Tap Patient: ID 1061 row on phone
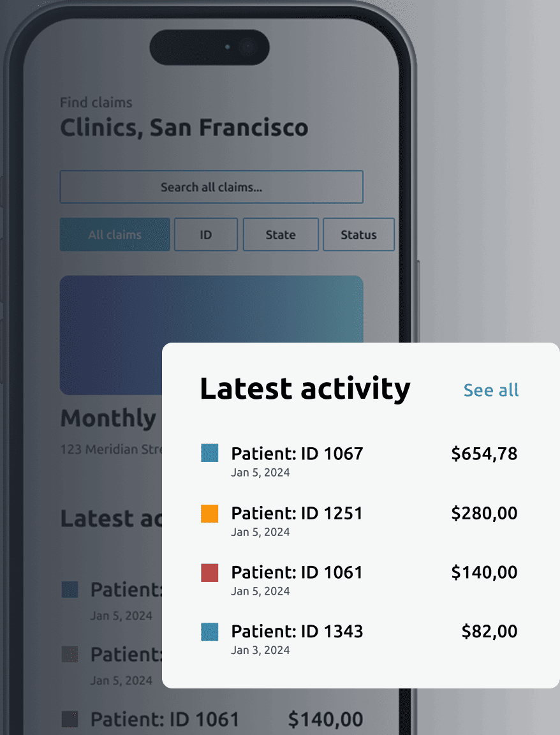The image size is (560, 735). (x=164, y=720)
